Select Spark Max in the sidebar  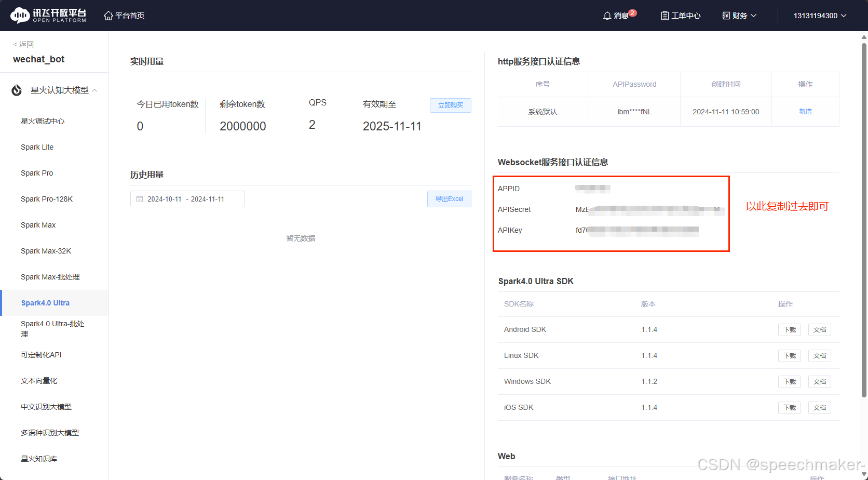(38, 225)
